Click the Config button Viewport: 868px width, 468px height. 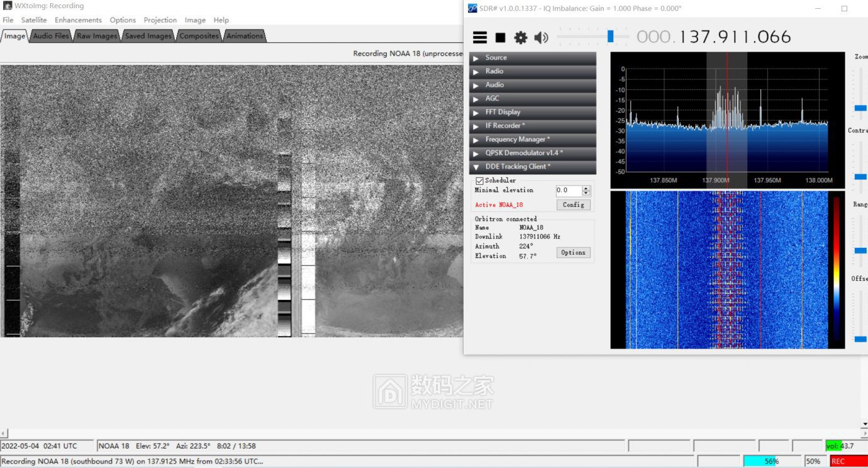(573, 205)
